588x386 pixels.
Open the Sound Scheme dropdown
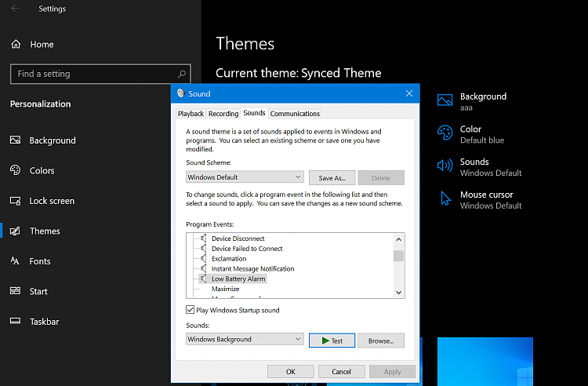245,177
